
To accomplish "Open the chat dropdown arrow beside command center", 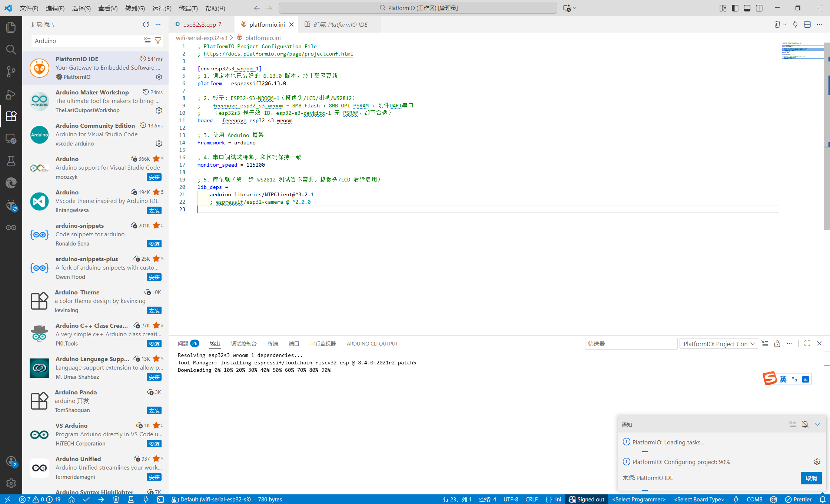I will [x=575, y=8].
